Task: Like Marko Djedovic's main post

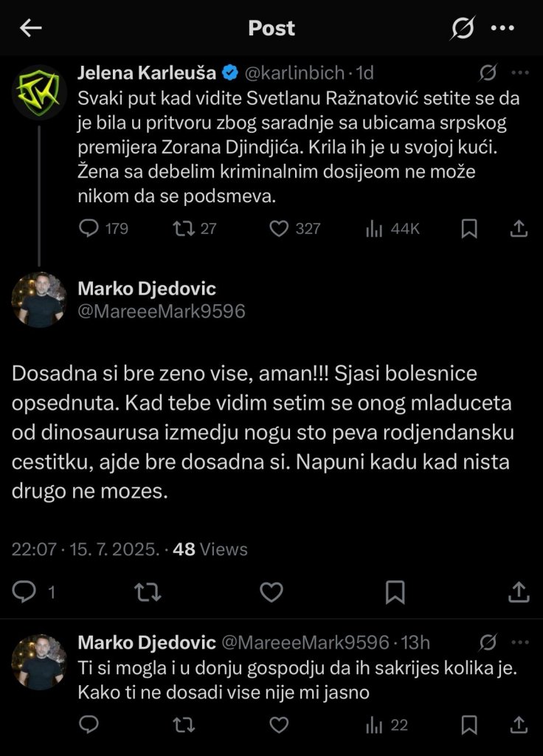Action: [272, 591]
